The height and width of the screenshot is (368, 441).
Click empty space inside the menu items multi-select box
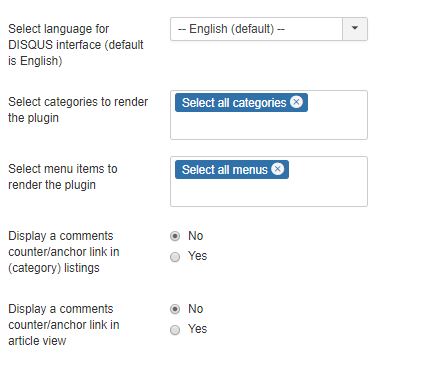[269, 193]
